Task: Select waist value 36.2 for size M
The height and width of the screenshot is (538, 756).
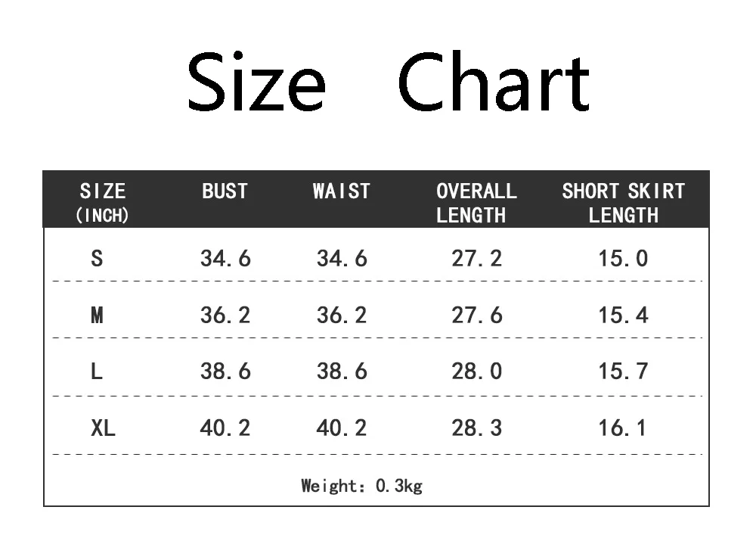Action: tap(342, 315)
